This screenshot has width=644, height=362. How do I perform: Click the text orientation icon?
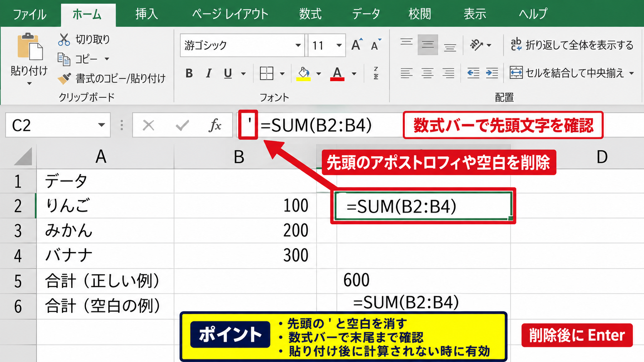[476, 45]
